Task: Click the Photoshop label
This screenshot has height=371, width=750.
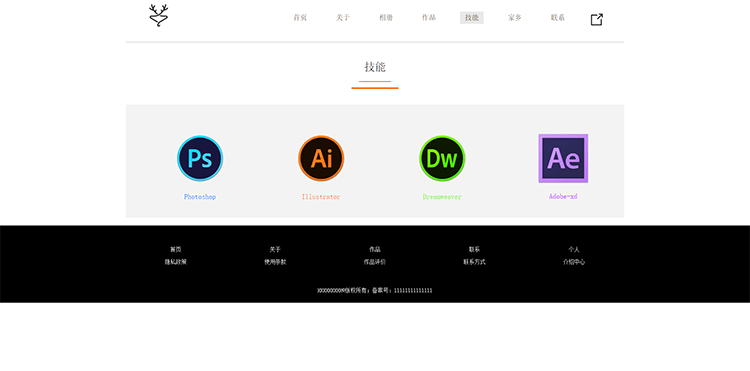Action: tap(200, 197)
